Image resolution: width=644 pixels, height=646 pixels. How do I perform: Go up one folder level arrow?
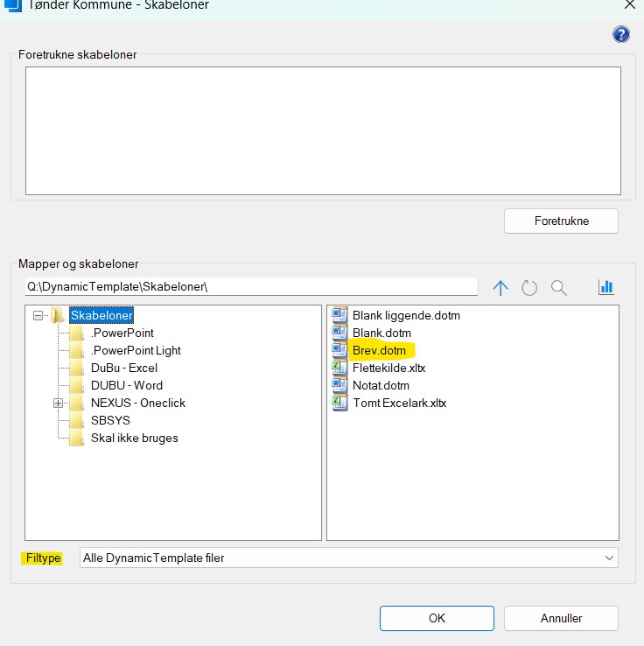point(500,288)
